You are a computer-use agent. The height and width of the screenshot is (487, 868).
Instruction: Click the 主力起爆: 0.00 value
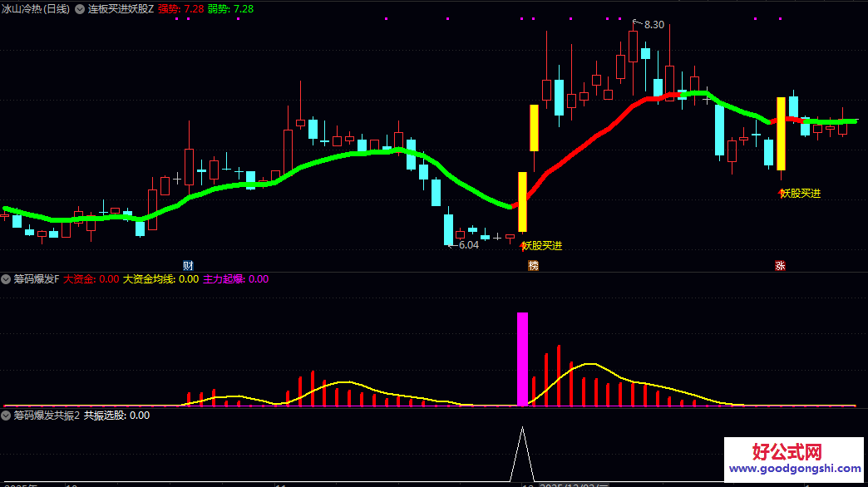[236, 279]
